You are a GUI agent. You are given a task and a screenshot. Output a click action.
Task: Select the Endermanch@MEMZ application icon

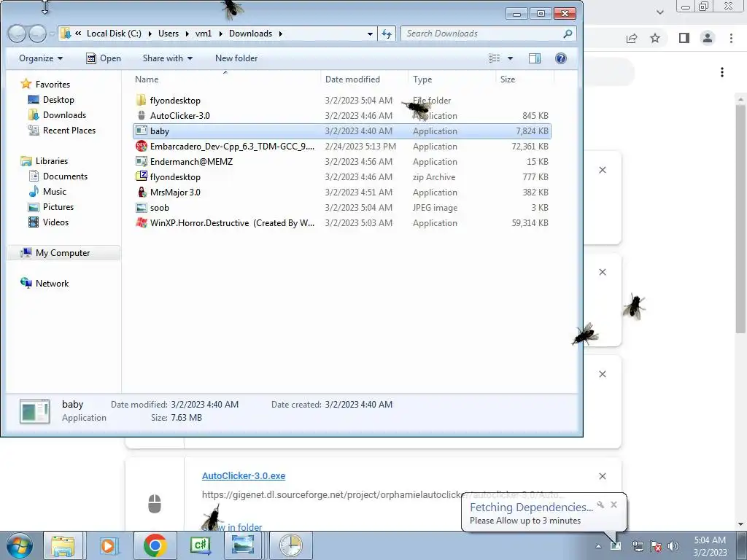[x=141, y=161]
